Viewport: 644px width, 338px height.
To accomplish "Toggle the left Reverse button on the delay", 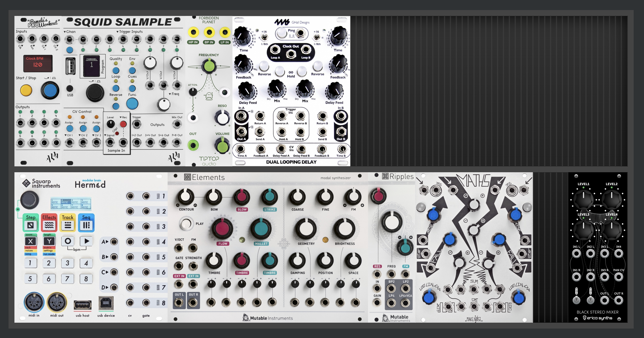I will 264,66.
